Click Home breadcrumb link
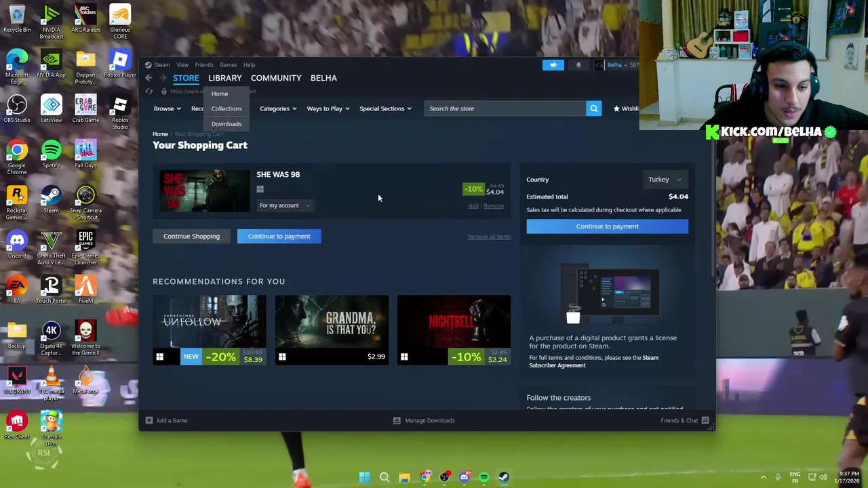This screenshot has height=488, width=868. pyautogui.click(x=160, y=134)
